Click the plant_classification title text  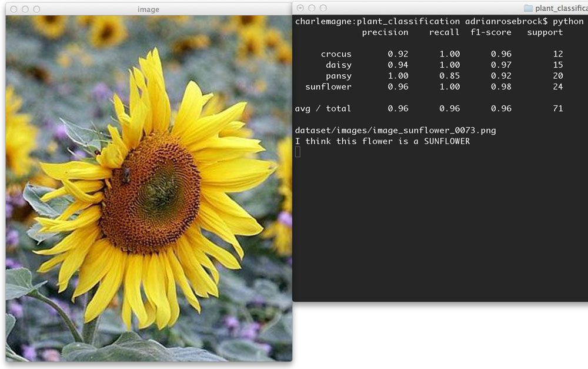(562, 8)
